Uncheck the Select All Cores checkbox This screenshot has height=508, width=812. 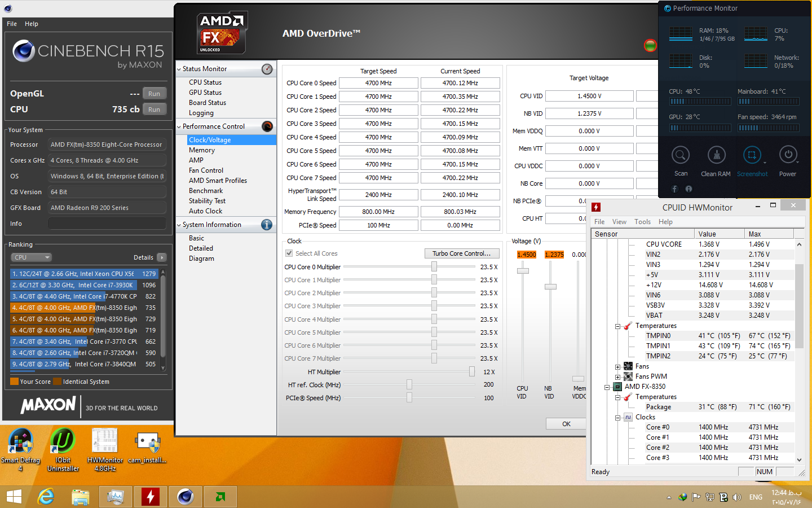click(x=289, y=253)
